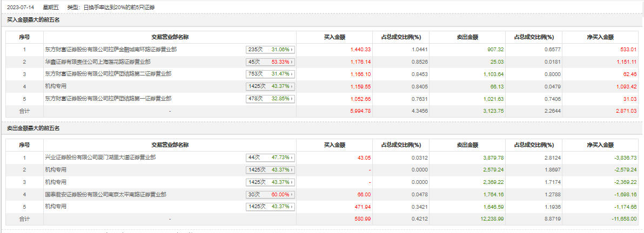644x233 pixels.
Task: Expand the 753次 31.47% stats badge
Action: (271, 74)
